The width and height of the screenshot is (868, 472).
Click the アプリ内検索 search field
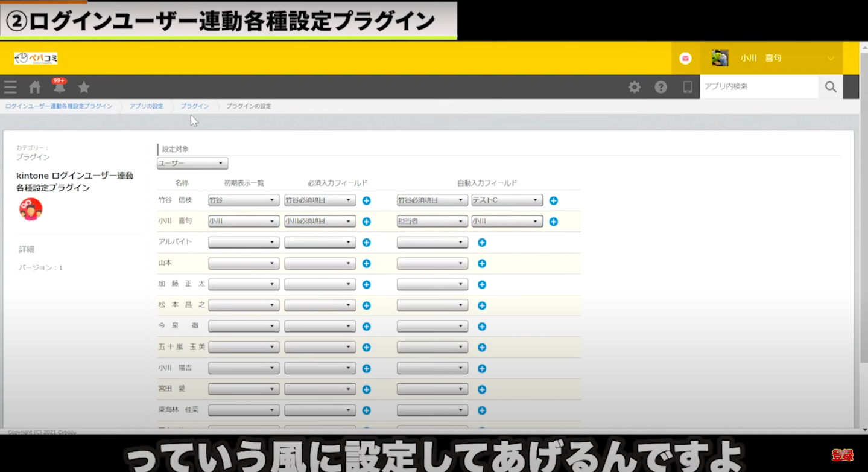click(759, 87)
